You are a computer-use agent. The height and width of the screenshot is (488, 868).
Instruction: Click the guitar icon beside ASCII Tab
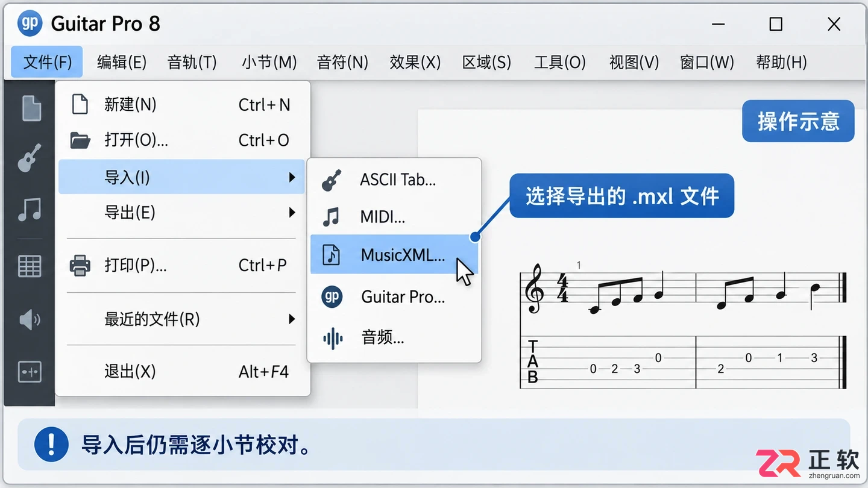pyautogui.click(x=332, y=180)
